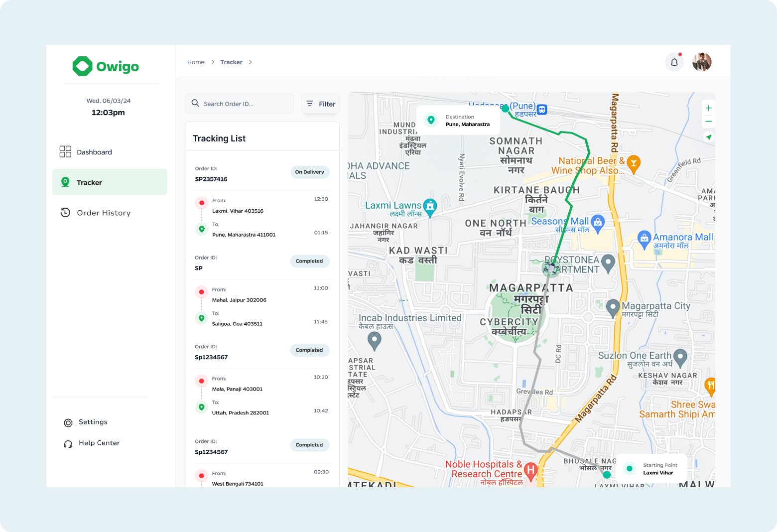Click On Delivery status badge

point(310,172)
